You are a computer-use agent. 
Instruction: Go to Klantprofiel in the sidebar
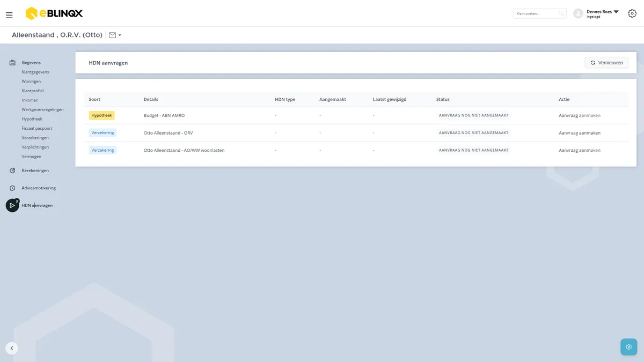point(33,91)
